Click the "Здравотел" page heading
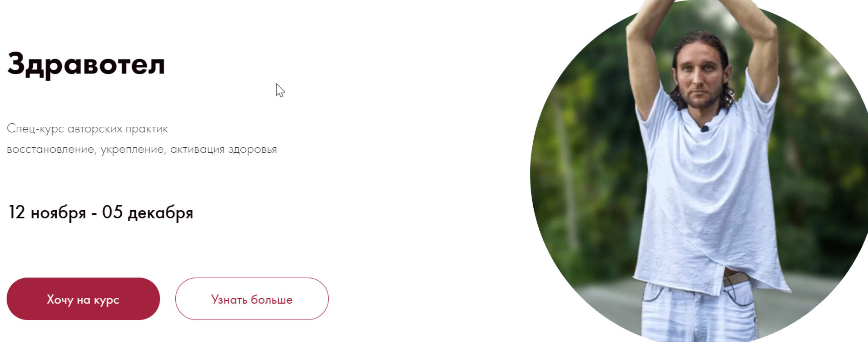Screen dimensions: 868x342 [x=86, y=65]
